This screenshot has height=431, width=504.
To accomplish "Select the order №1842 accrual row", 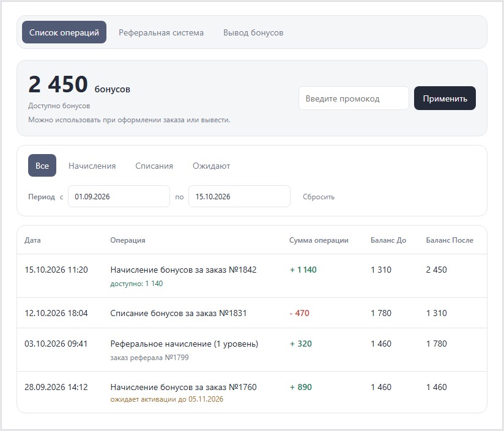I will [252, 276].
